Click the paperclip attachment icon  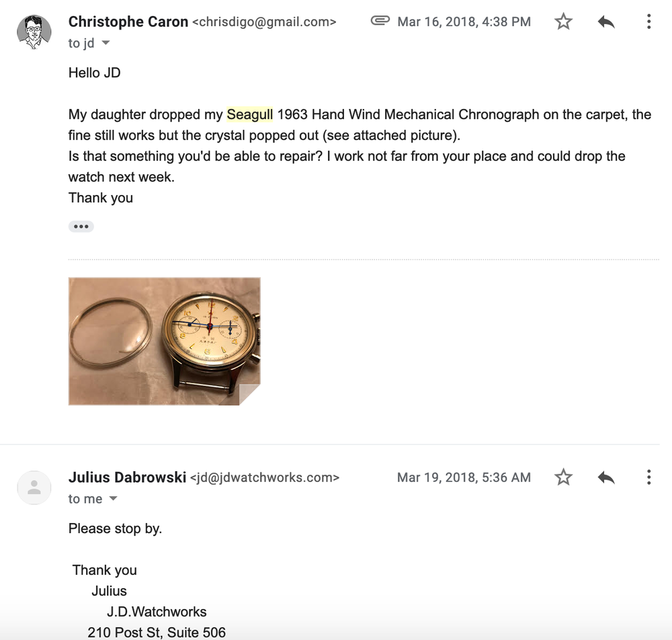[x=380, y=22]
